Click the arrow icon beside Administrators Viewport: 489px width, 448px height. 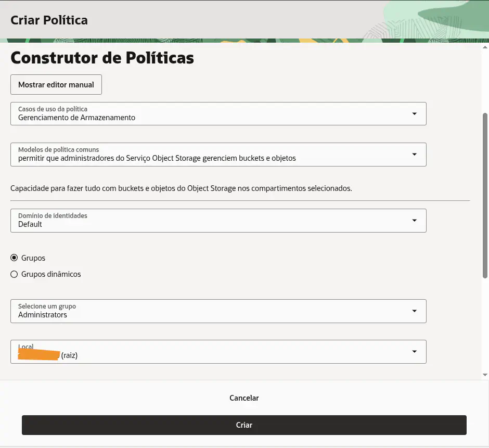pos(414,311)
